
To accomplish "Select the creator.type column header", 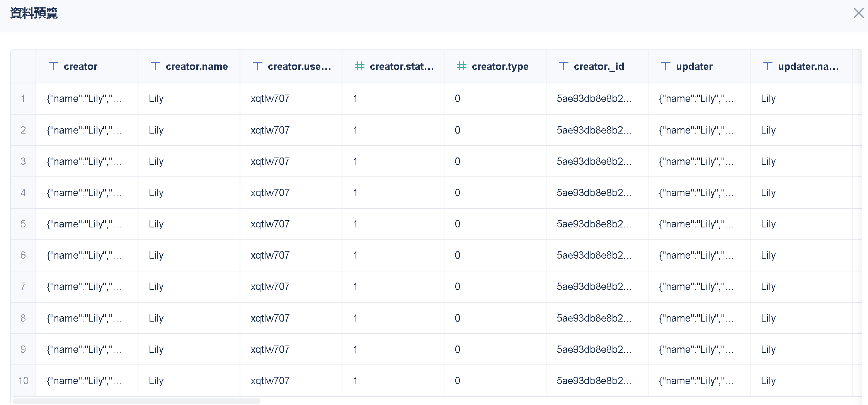I will [500, 66].
